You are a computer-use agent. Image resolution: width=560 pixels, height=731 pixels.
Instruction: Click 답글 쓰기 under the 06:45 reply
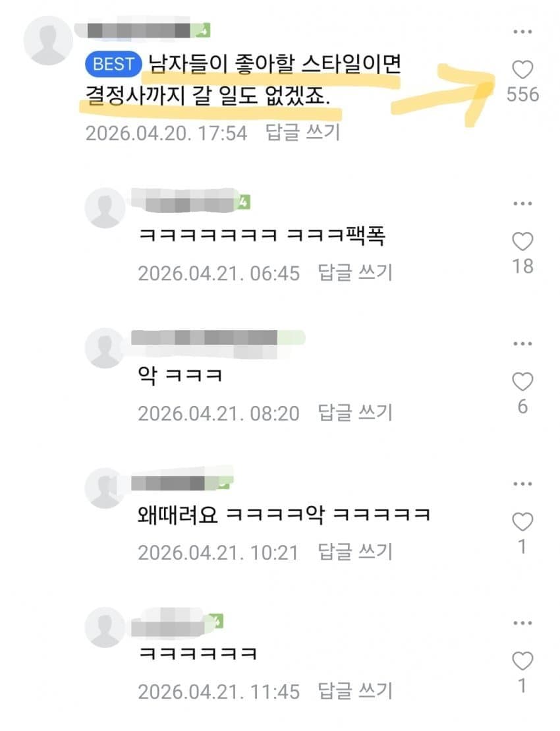coord(355,273)
